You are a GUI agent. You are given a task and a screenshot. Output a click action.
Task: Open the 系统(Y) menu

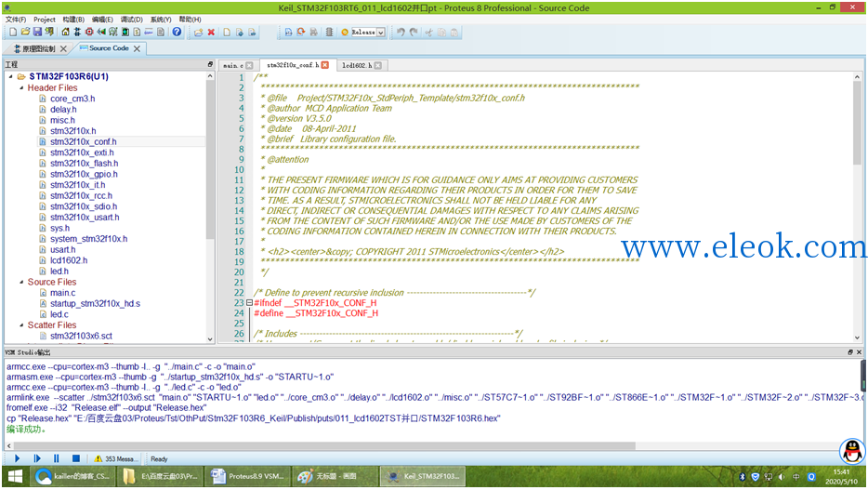161,20
